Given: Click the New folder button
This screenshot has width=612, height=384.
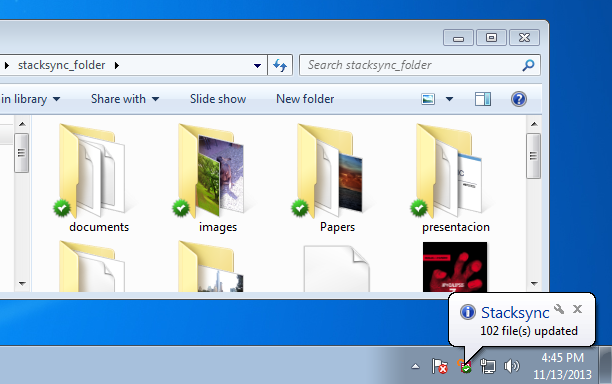Looking at the screenshot, I should tap(305, 99).
